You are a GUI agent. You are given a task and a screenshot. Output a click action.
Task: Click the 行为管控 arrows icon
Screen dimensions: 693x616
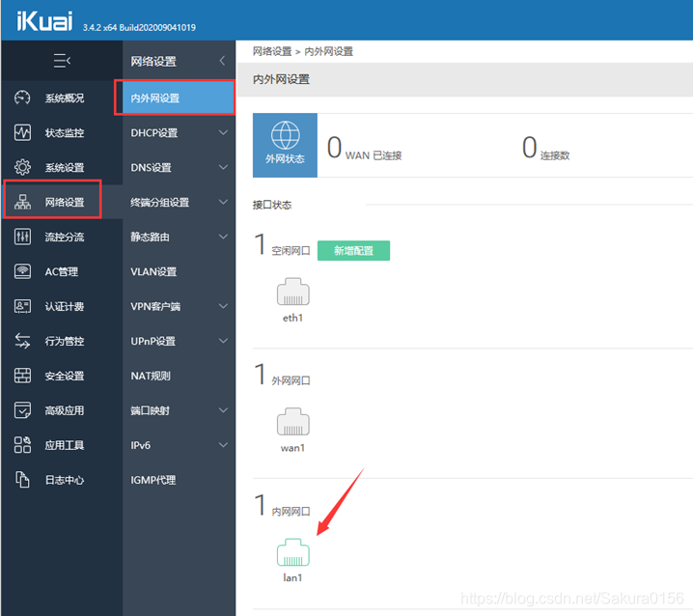[x=22, y=341]
